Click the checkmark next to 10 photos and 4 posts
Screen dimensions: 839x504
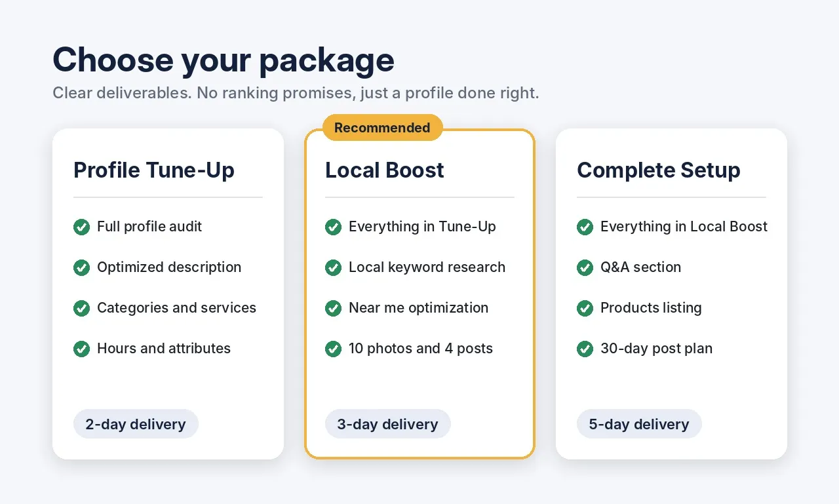(333, 349)
